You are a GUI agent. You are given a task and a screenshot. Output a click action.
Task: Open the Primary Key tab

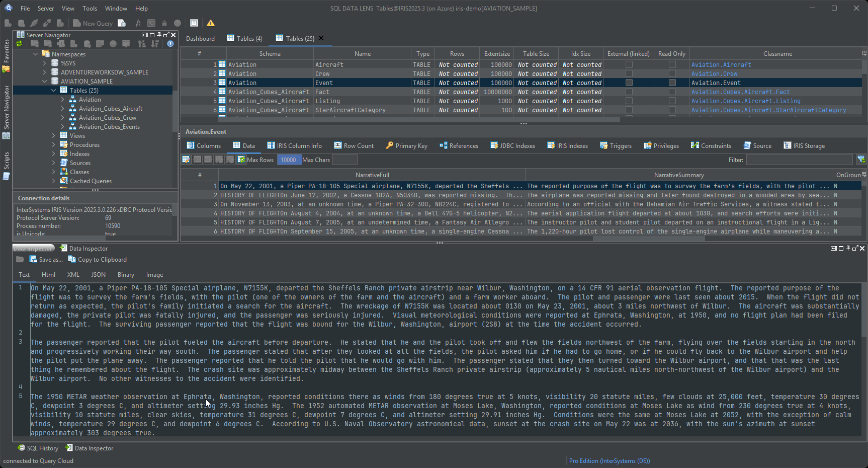tap(406, 145)
